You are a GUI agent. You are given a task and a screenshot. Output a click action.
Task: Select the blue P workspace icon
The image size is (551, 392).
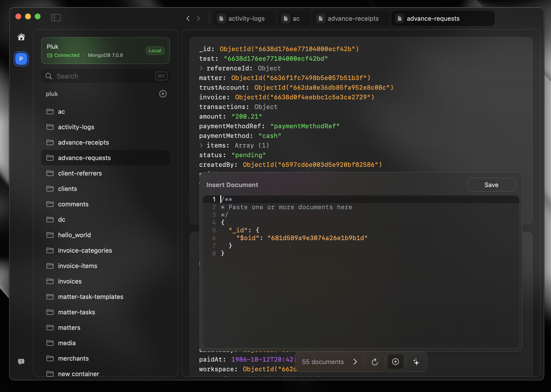pos(21,59)
